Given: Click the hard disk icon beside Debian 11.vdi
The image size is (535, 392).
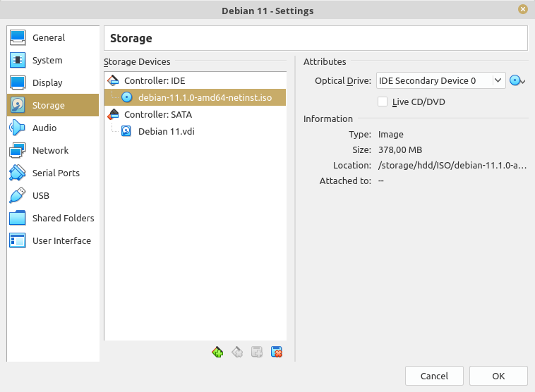Looking at the screenshot, I should click(x=126, y=131).
